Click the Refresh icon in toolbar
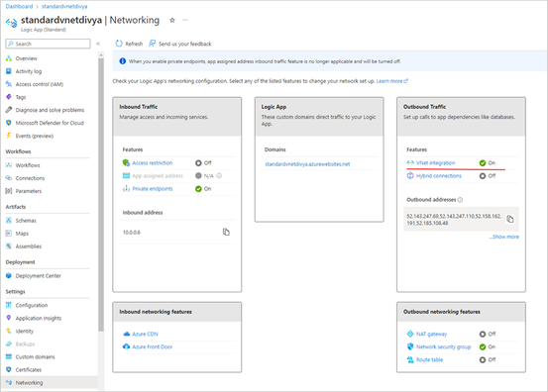This screenshot has height=392, width=548. point(119,44)
